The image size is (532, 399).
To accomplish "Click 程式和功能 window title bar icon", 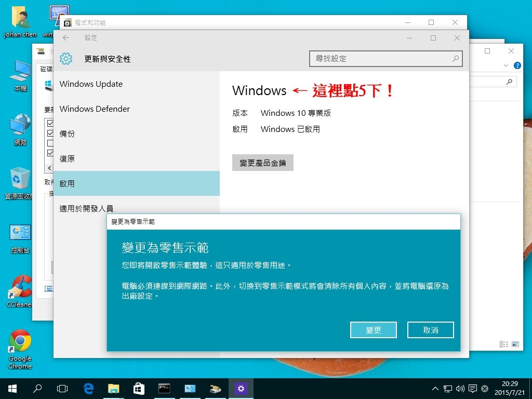I will point(68,23).
